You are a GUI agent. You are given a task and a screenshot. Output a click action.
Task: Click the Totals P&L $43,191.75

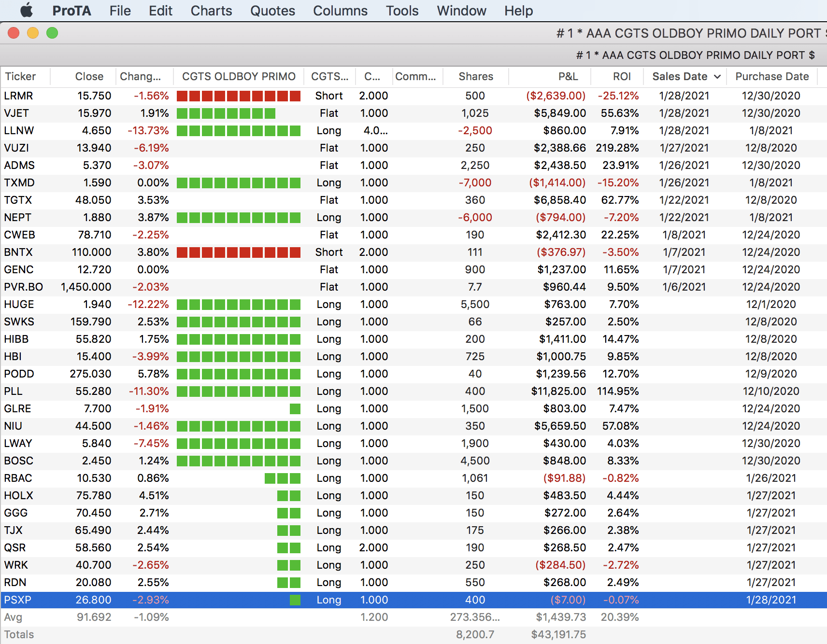coord(558,634)
